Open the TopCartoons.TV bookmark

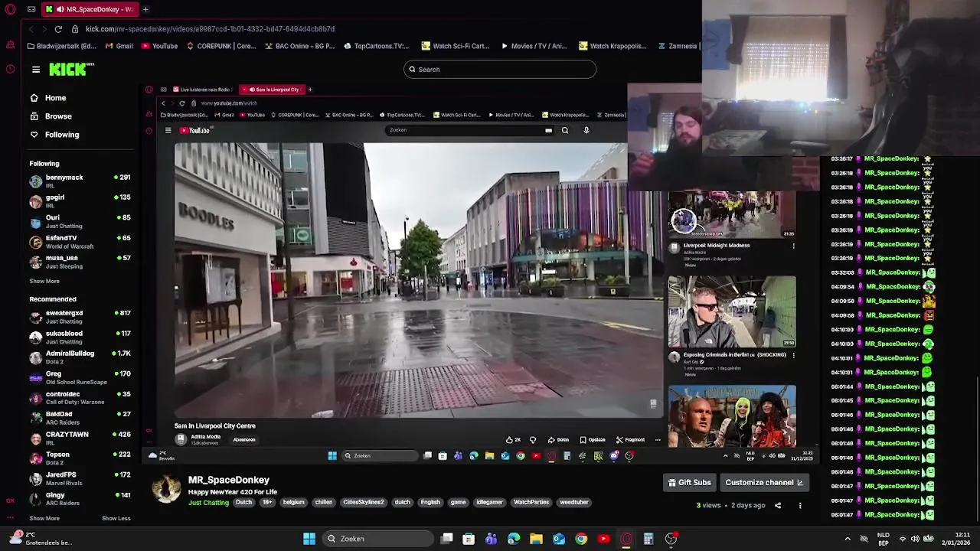click(x=377, y=46)
